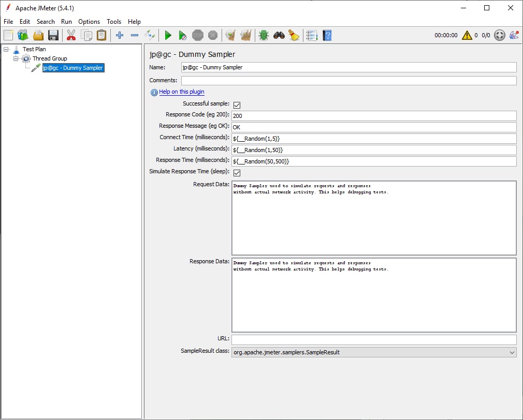Clear all results with the double broom icon
The image size is (523, 420).
[x=246, y=35]
